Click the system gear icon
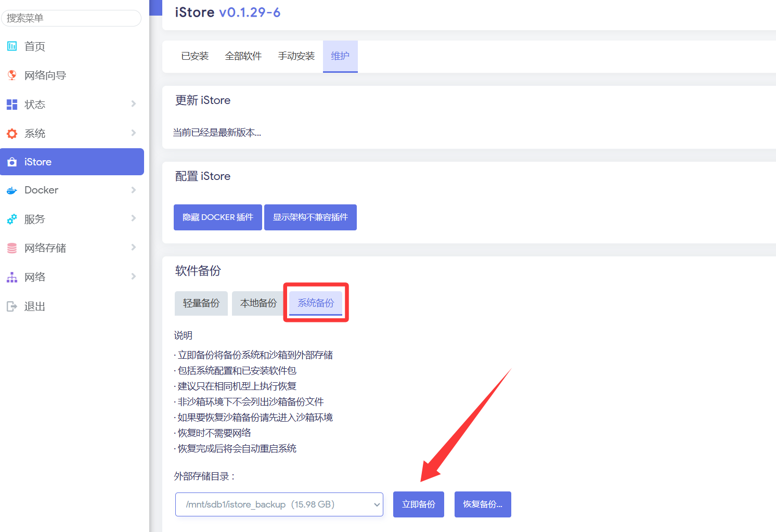The width and height of the screenshot is (776, 532). point(12,134)
